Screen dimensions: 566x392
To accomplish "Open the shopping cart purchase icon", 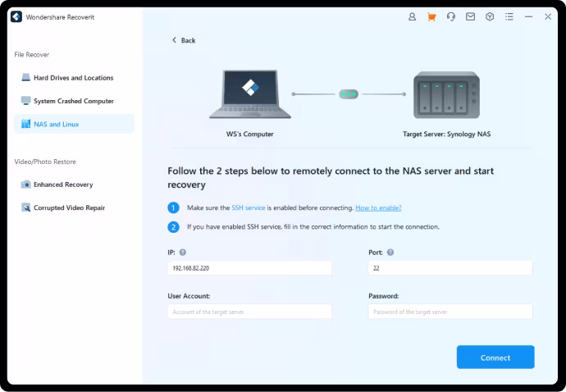I will coord(431,17).
